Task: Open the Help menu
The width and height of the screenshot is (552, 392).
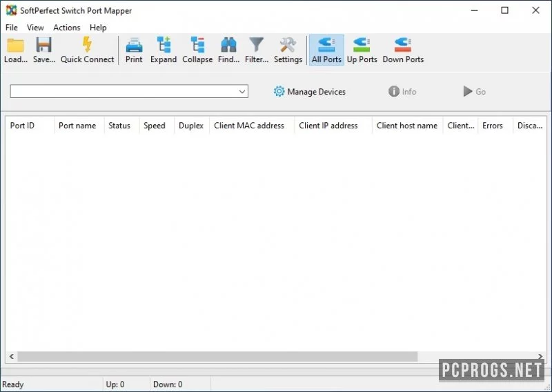Action: tap(98, 28)
